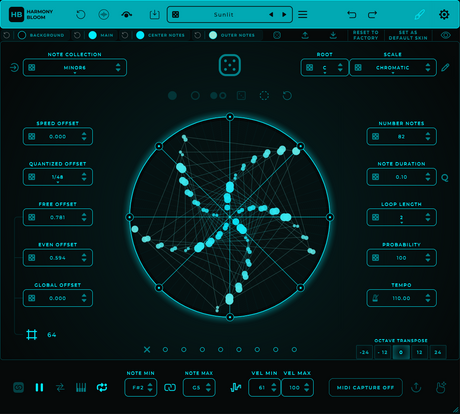Viewport: 460px width, 414px height.
Task: Open the hamburger preset menu icon
Action: (303, 15)
